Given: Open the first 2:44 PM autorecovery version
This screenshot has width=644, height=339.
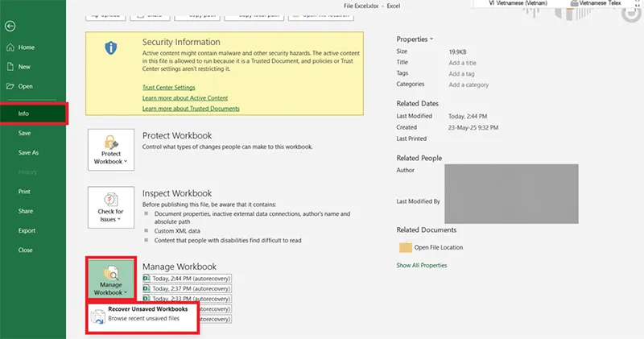Looking at the screenshot, I should coord(187,277).
